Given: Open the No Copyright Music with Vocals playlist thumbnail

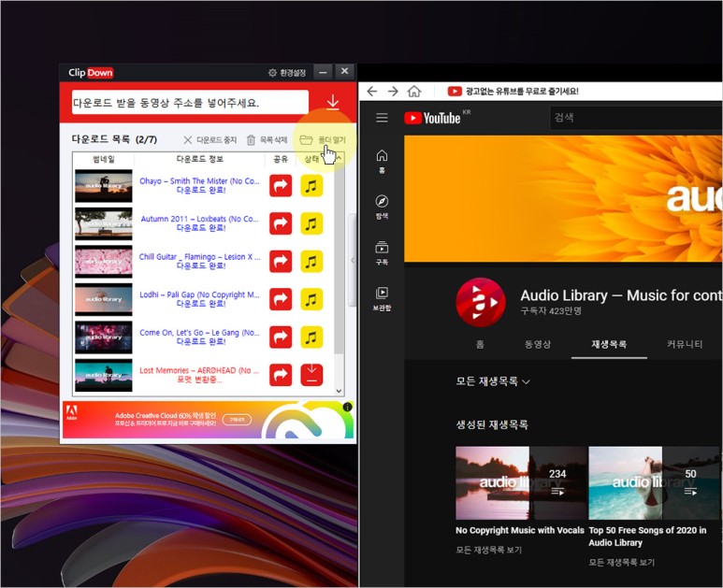Looking at the screenshot, I should (521, 483).
